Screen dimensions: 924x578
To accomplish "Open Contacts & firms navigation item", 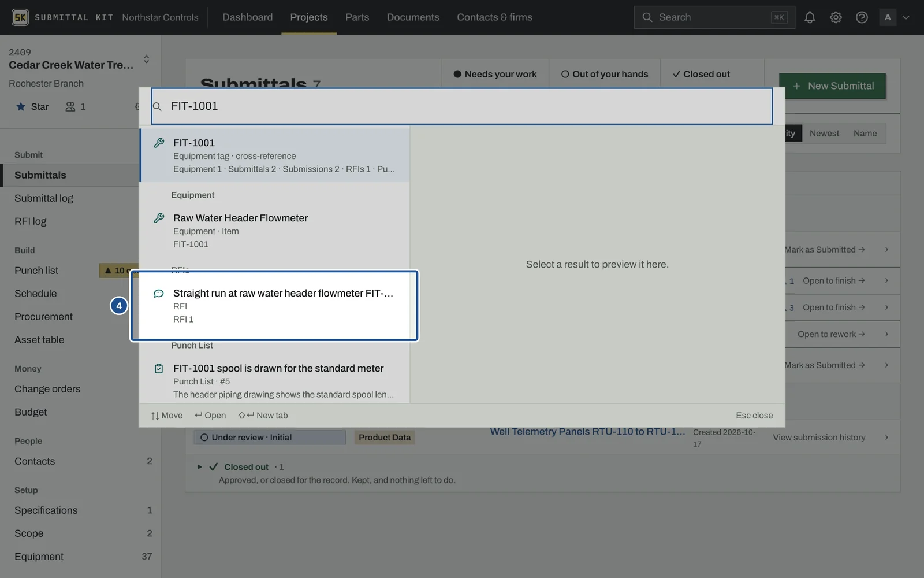I will pyautogui.click(x=494, y=17).
